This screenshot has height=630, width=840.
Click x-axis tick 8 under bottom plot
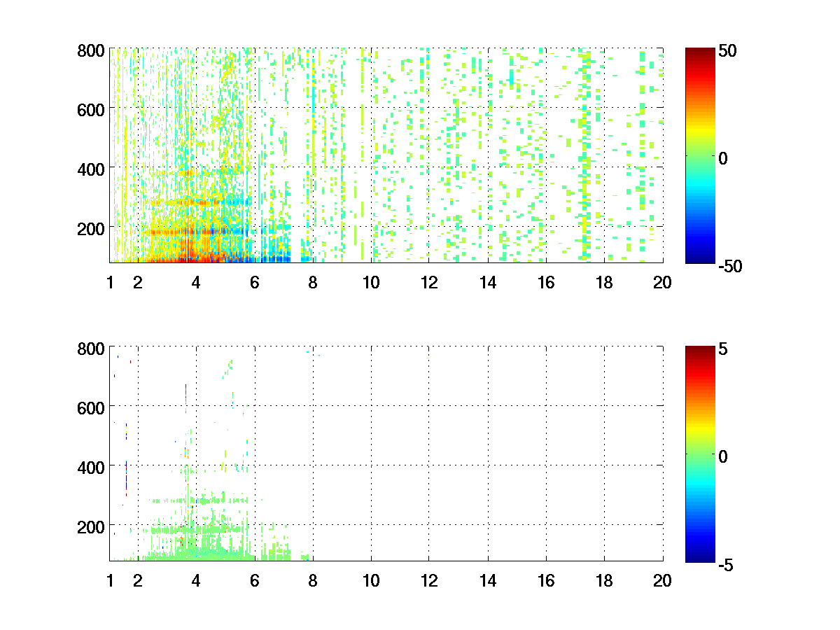[x=313, y=580]
